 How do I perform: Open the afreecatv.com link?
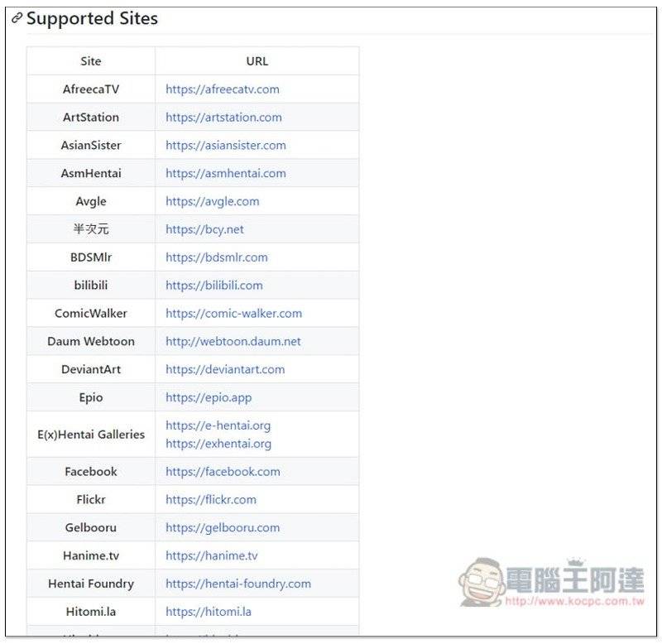pos(223,89)
